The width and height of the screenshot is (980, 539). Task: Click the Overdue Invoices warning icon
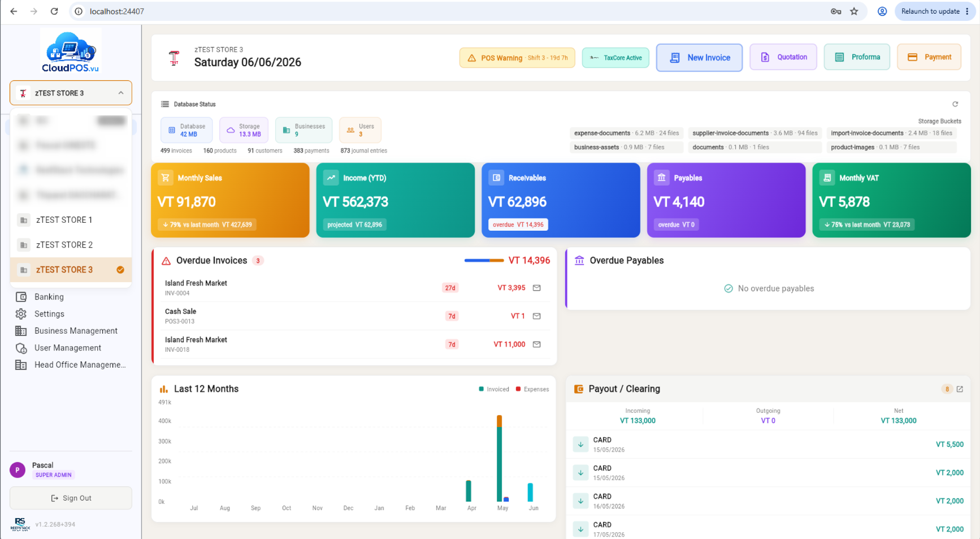pyautogui.click(x=166, y=261)
